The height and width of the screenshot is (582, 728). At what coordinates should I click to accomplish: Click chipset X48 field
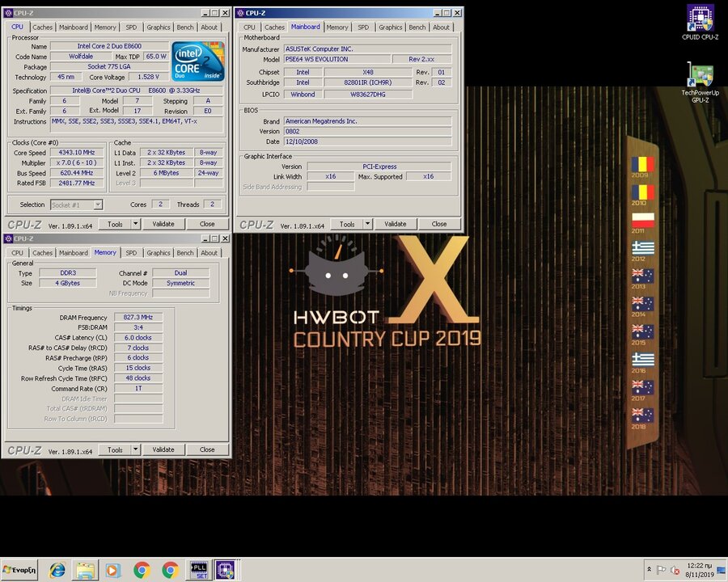(x=368, y=72)
